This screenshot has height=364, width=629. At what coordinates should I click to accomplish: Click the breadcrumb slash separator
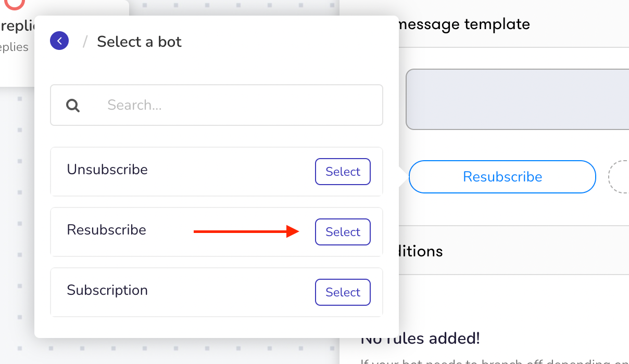(x=85, y=41)
